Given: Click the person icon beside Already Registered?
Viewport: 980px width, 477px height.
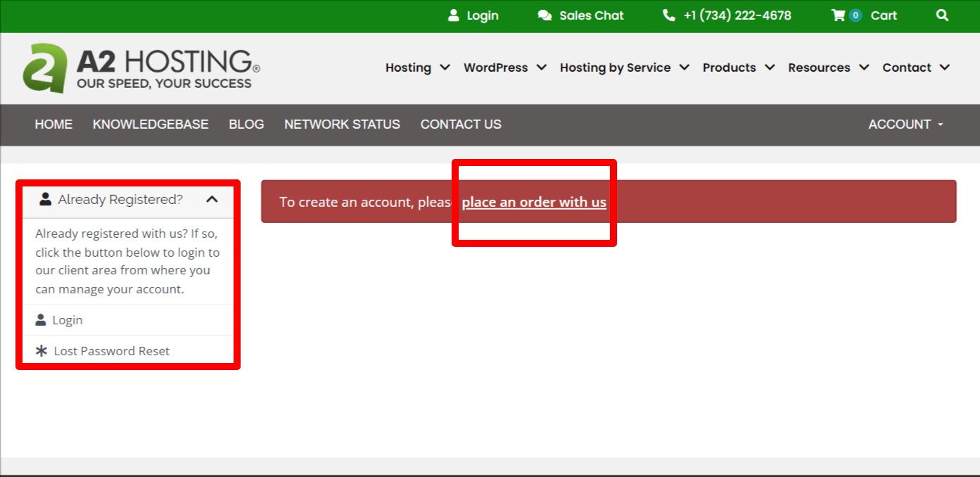Looking at the screenshot, I should click(x=44, y=199).
